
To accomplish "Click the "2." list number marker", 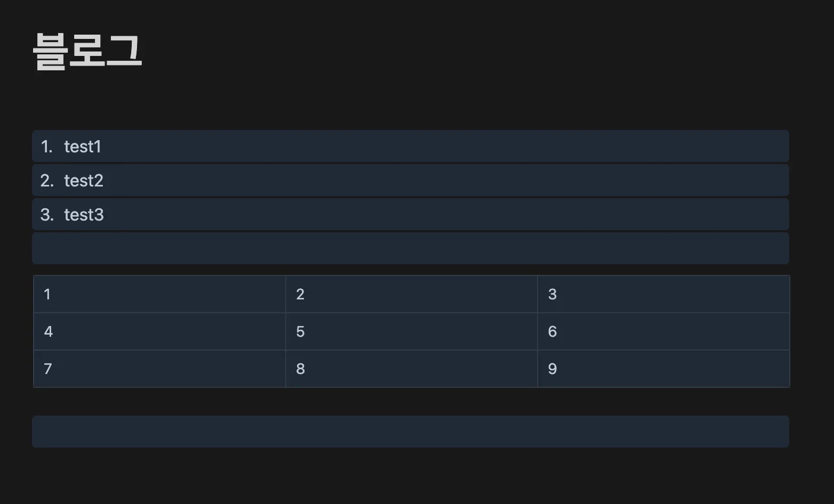I will click(x=47, y=181).
